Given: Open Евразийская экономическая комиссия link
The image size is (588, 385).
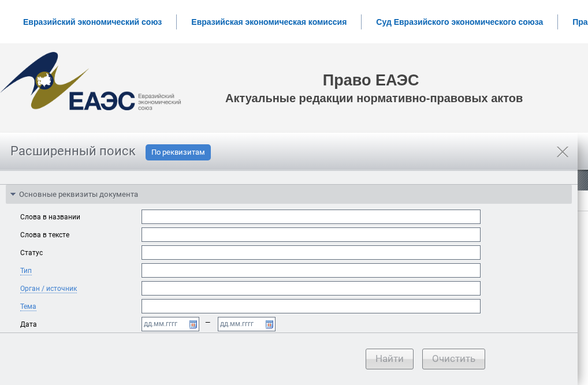Looking at the screenshot, I should tap(269, 22).
